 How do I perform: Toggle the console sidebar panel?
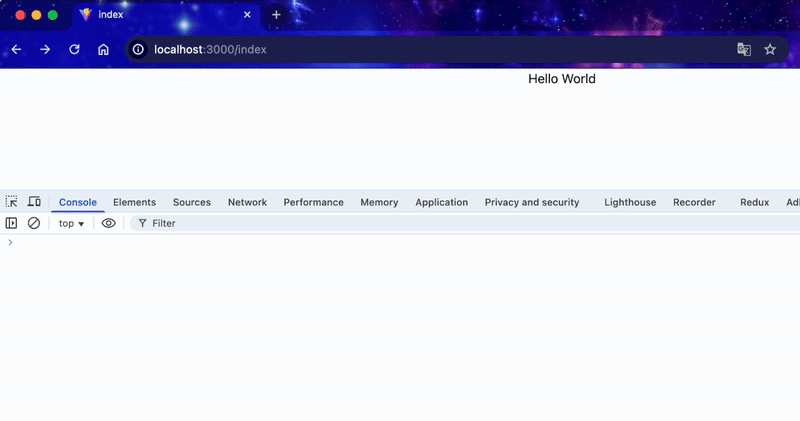pos(12,223)
